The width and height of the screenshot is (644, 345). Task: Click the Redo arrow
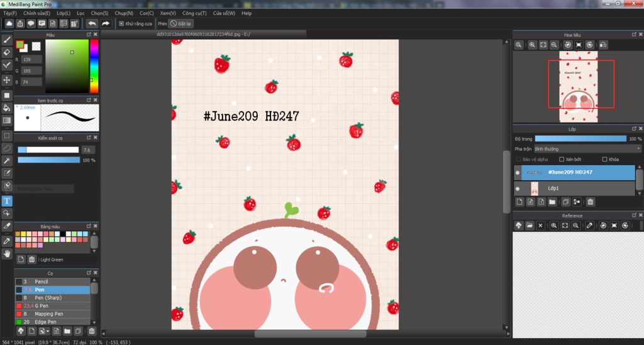(x=106, y=23)
